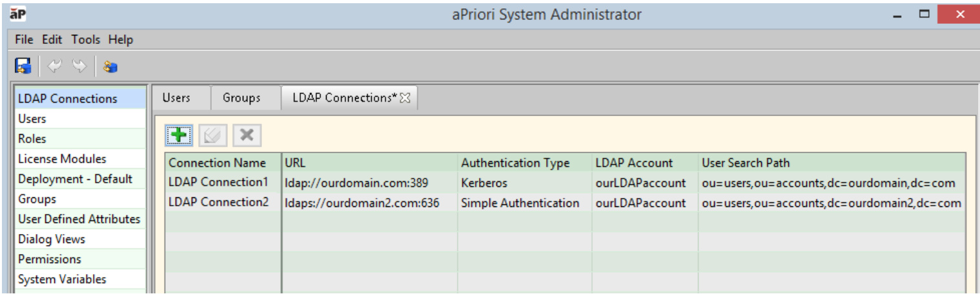The image size is (980, 294).
Task: Click the aPriori logo in the title bar
Action: point(17,14)
